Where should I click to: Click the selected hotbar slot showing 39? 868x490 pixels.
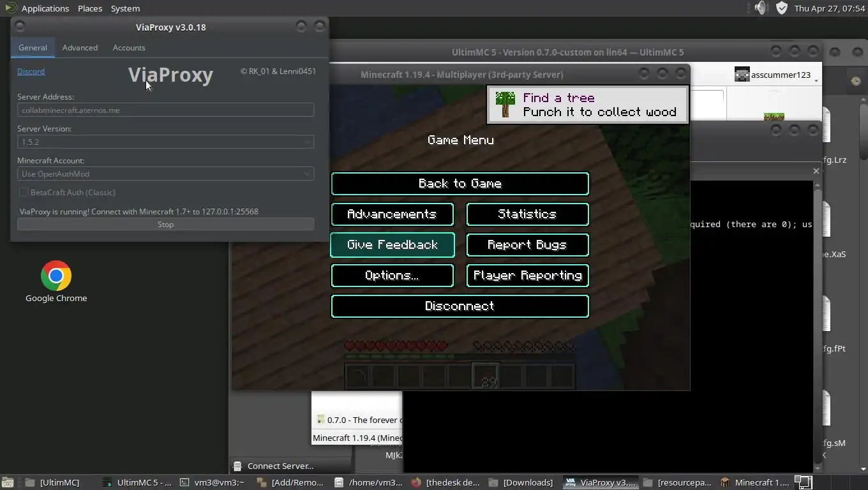pos(485,376)
